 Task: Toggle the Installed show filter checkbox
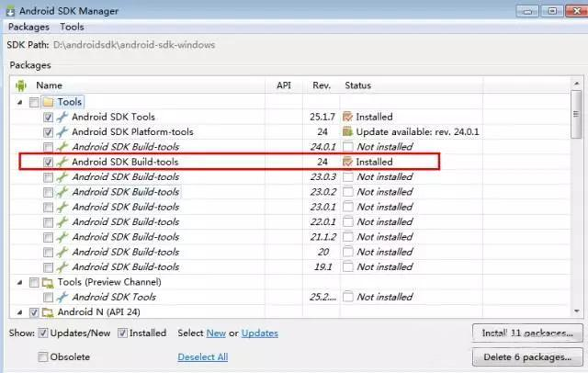pos(122,333)
